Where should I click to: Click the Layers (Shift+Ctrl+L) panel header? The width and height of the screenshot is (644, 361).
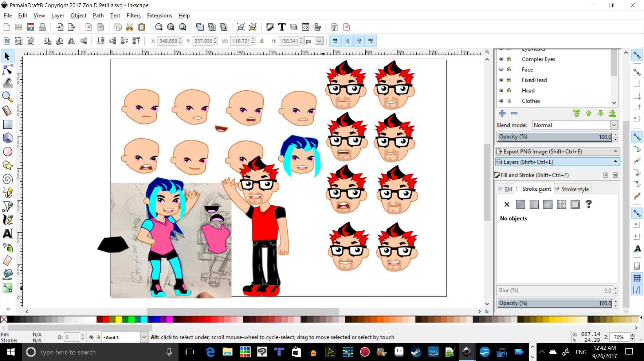pyautogui.click(x=558, y=162)
